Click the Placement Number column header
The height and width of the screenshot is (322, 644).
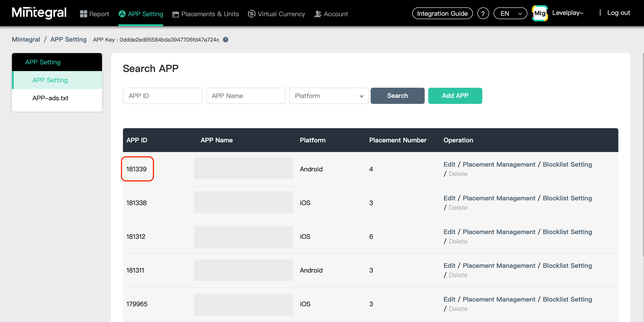[x=398, y=140]
